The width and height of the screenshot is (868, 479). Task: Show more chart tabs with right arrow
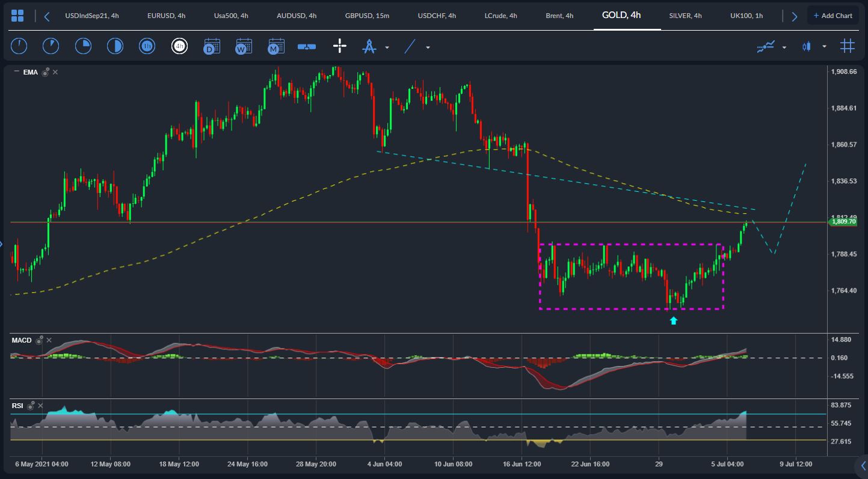click(794, 16)
